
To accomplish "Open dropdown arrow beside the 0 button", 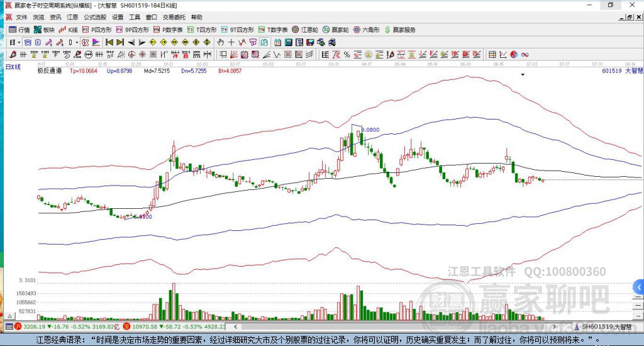I will [77, 42].
